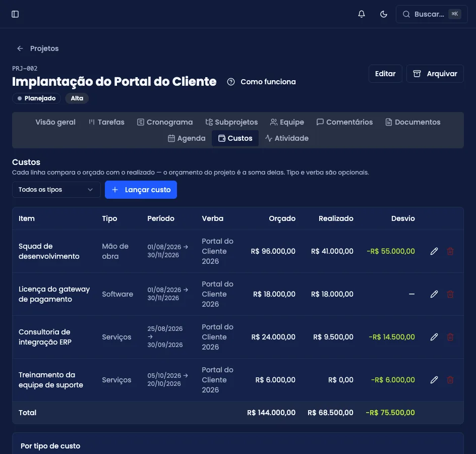Click the Período column header
This screenshot has height=454, width=476.
pos(160,218)
